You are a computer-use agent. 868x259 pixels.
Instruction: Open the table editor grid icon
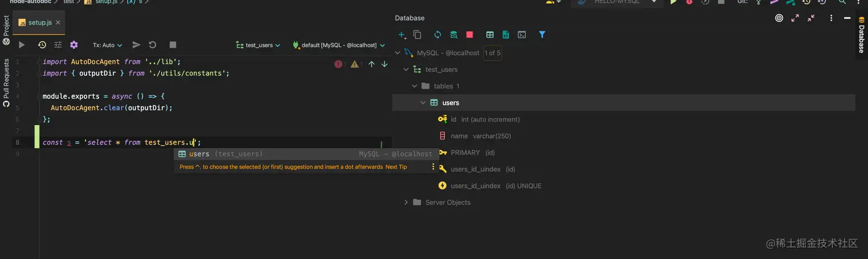490,35
